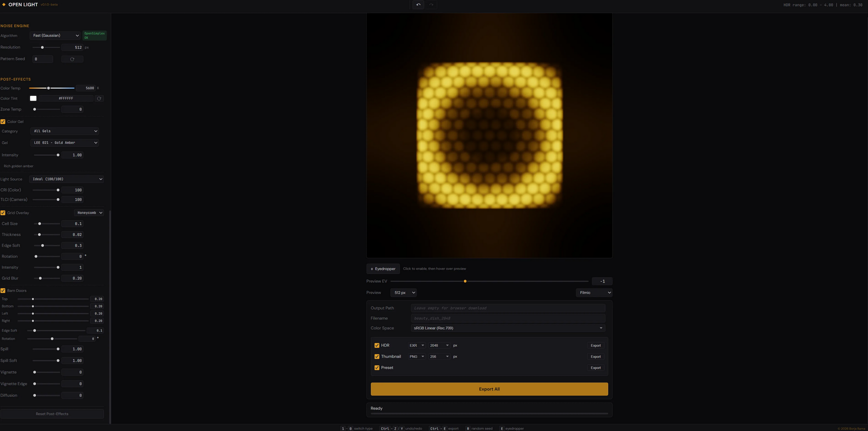The width and height of the screenshot is (868, 431).
Task: Randomize the pattern seed with the refresh icon
Action: coord(72,59)
